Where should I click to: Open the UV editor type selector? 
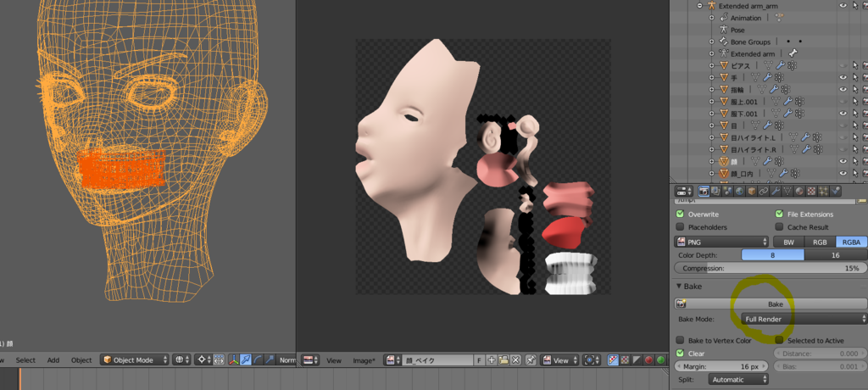tap(309, 360)
